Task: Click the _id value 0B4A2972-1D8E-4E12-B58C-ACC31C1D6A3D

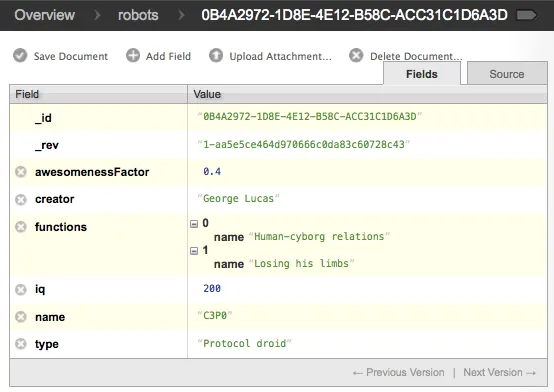Action: click(310, 117)
